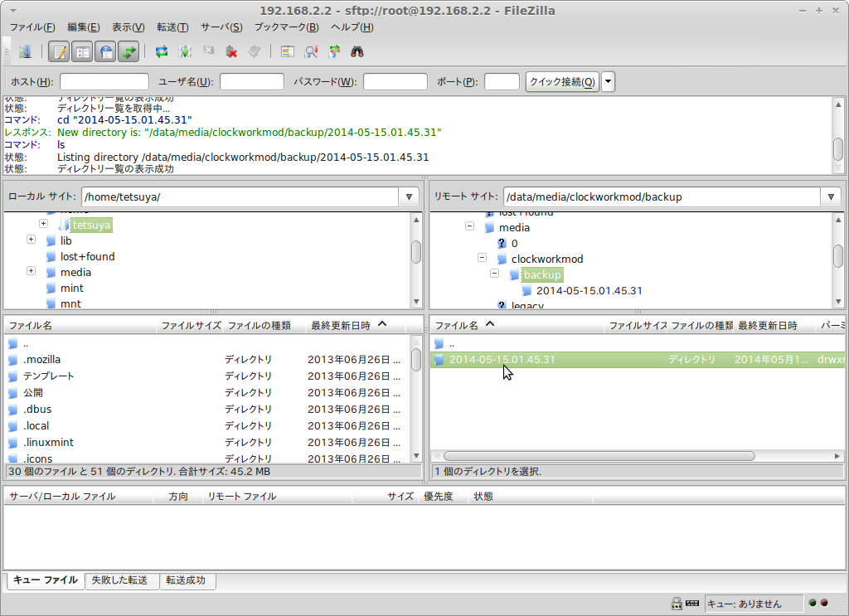Sort remote files by ファイル名 column
The width and height of the screenshot is (849, 616).
[x=517, y=325]
